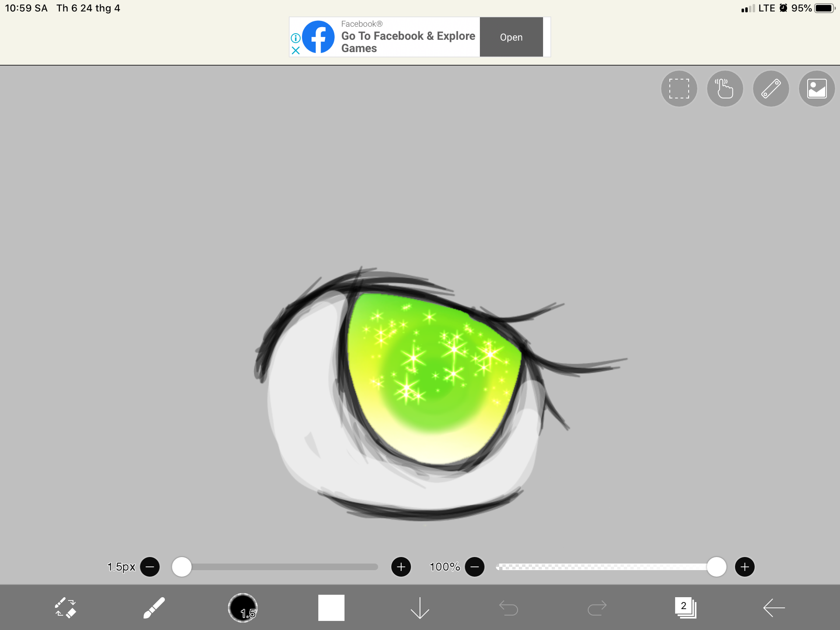Screen dimensions: 840x630
Task: Toggle brush and eraser switch icon
Action: click(x=66, y=608)
